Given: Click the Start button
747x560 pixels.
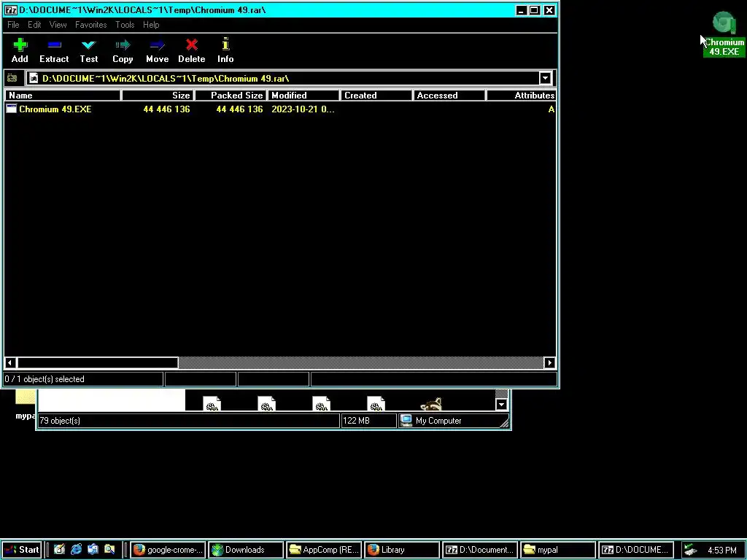Looking at the screenshot, I should point(22,550).
